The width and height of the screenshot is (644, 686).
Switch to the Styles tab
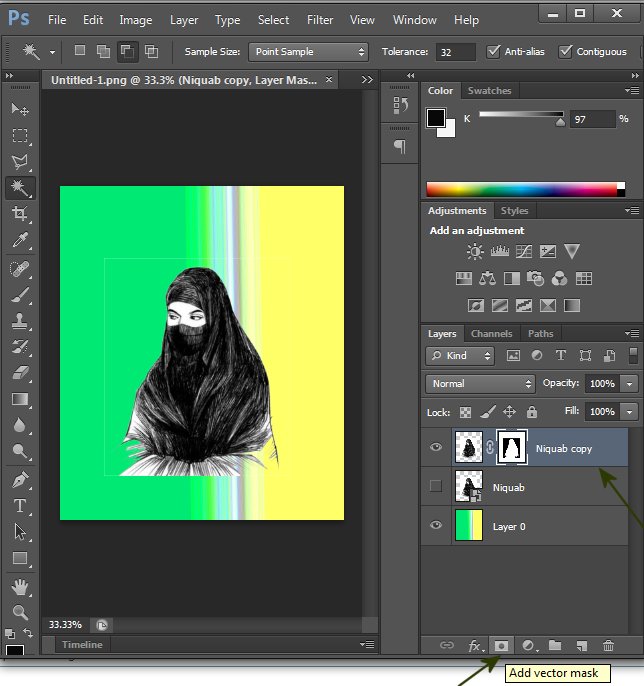click(x=514, y=211)
